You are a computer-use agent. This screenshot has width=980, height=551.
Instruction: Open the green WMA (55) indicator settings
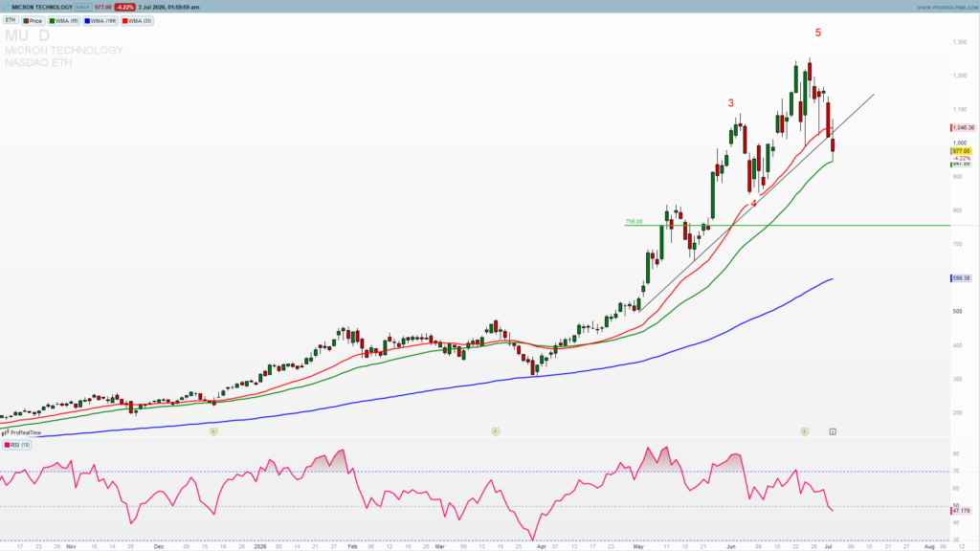tap(64, 21)
